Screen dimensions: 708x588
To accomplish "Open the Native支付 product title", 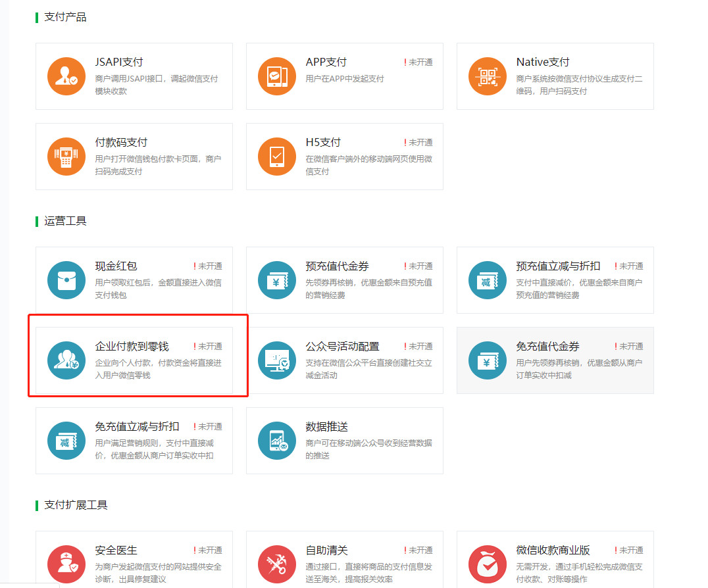I will point(543,62).
